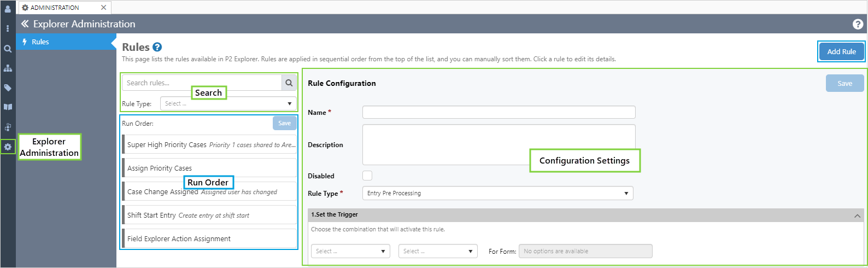This screenshot has width=868, height=268.
Task: Collapse panel with the double chevron icon
Action: point(25,24)
